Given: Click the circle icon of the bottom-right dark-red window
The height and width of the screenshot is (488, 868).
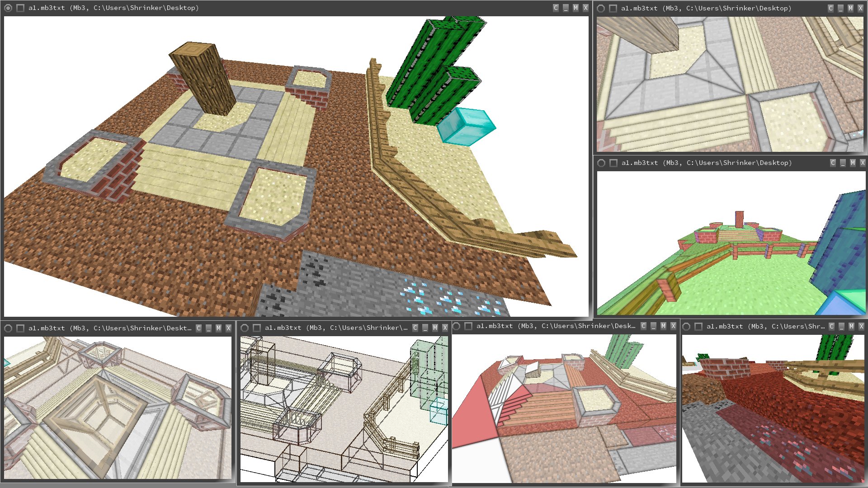Looking at the screenshot, I should point(686,327).
